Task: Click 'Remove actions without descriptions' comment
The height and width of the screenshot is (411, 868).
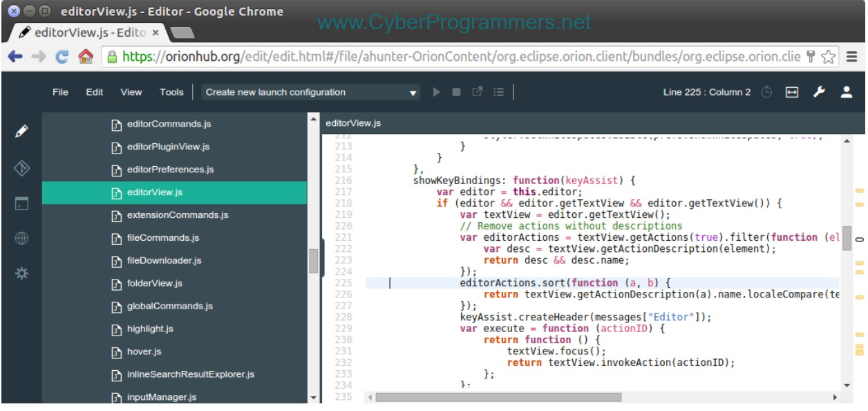Action: (571, 226)
